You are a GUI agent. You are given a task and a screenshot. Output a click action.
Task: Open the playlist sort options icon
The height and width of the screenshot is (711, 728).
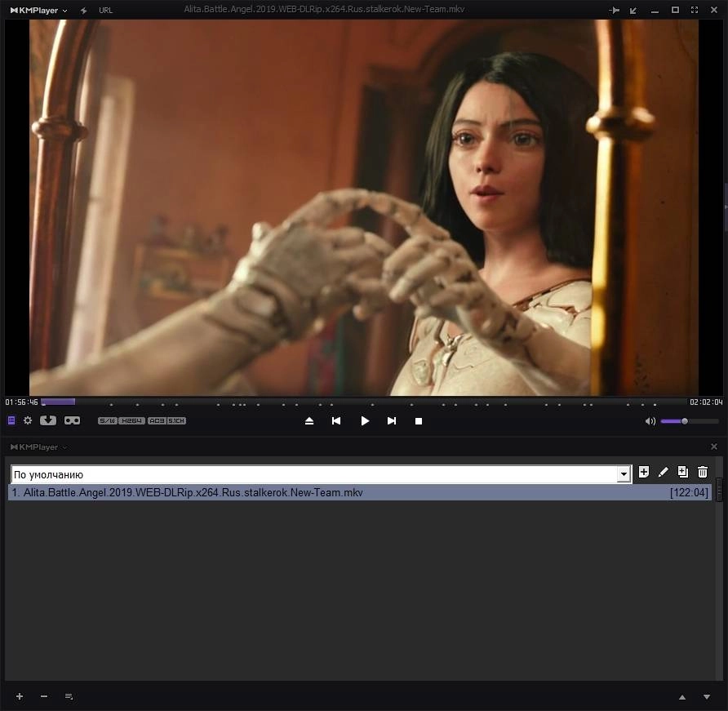point(69,696)
